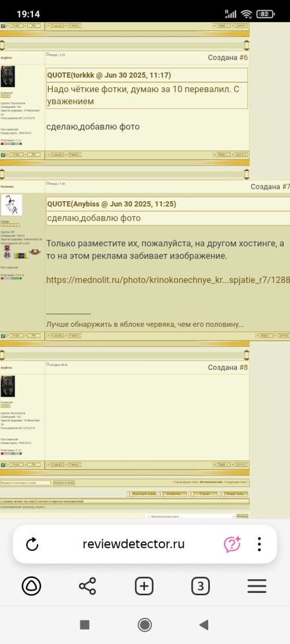The height and width of the screenshot is (644, 290).
Task: Click Reply button under post #7
Action: tap(264, 336)
